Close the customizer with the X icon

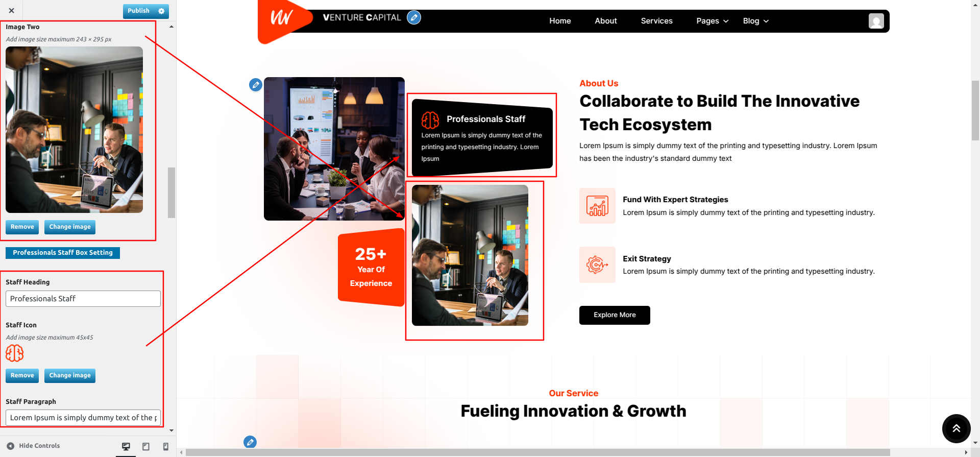(x=11, y=10)
